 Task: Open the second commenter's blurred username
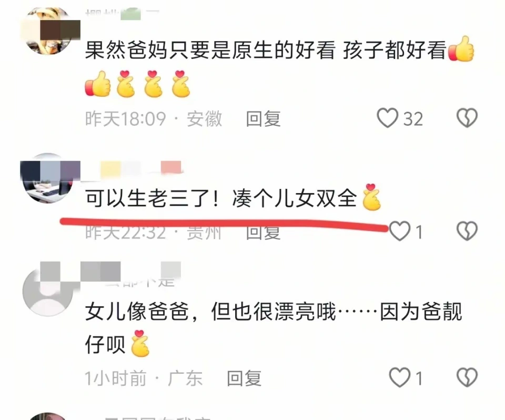[x=133, y=168]
